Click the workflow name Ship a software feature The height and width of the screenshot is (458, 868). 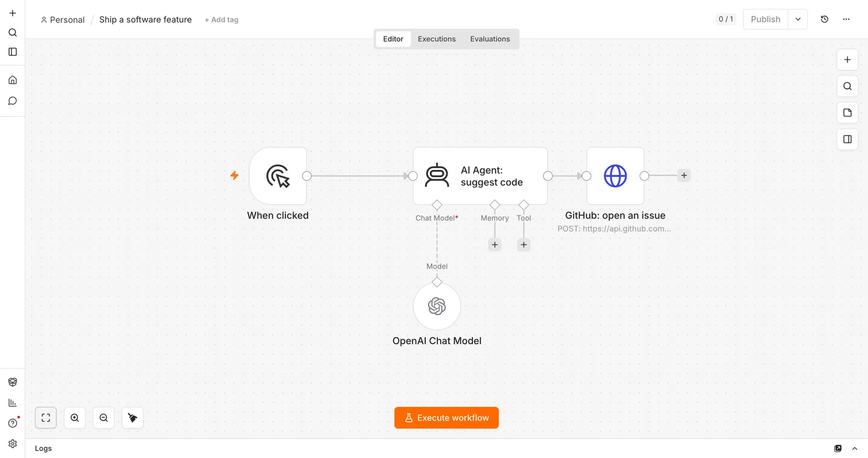click(145, 20)
